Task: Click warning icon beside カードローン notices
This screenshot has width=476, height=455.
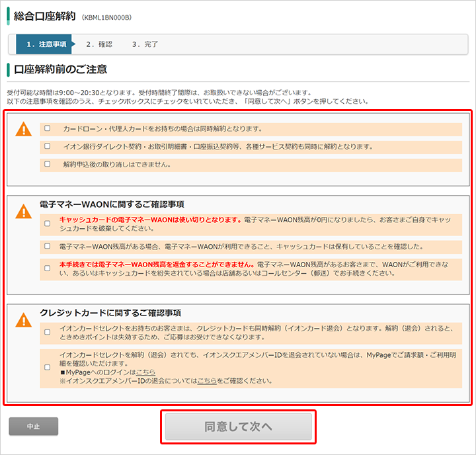Action: [x=23, y=129]
